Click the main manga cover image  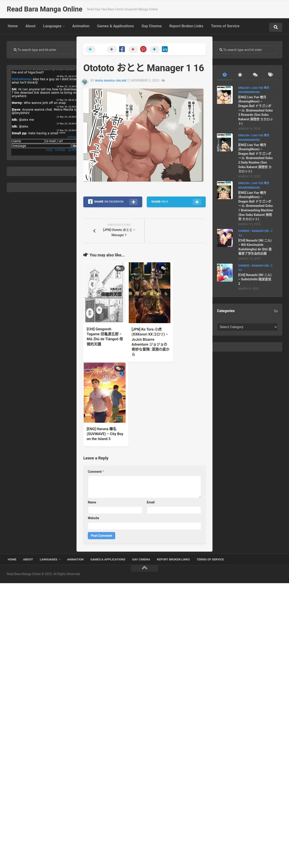pyautogui.click(x=143, y=135)
